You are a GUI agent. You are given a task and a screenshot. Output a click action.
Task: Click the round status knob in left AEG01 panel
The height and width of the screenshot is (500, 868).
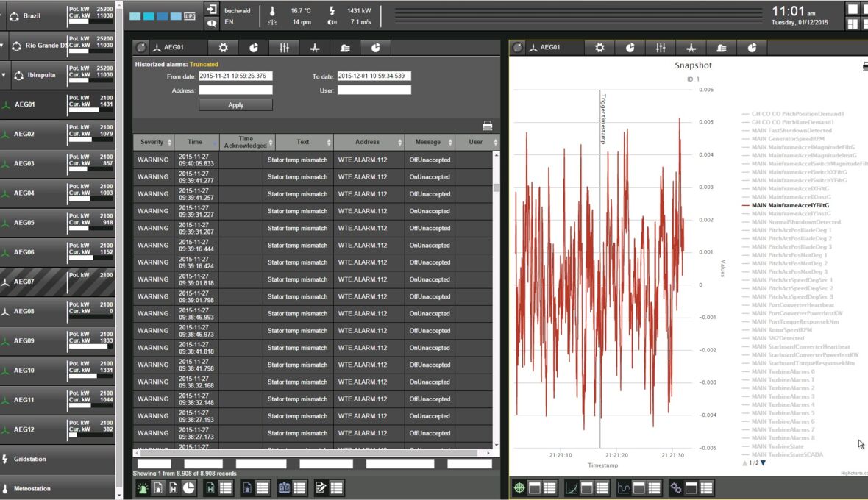coord(141,48)
